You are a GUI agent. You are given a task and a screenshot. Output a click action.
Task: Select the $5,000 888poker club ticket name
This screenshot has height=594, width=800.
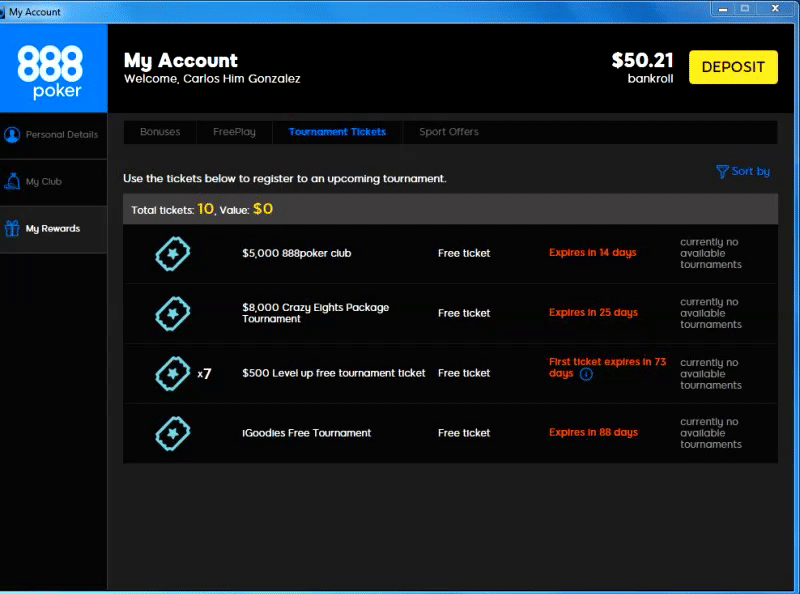[296, 253]
